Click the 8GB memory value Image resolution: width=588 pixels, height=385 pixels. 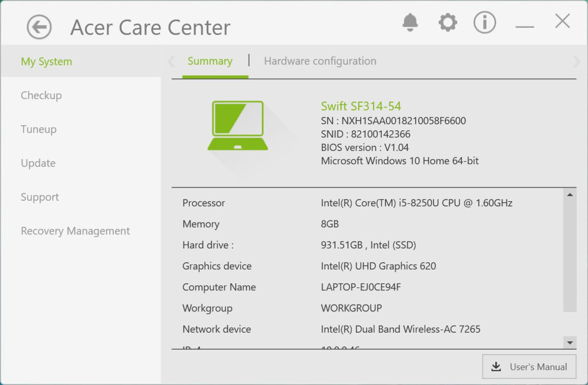(x=329, y=224)
